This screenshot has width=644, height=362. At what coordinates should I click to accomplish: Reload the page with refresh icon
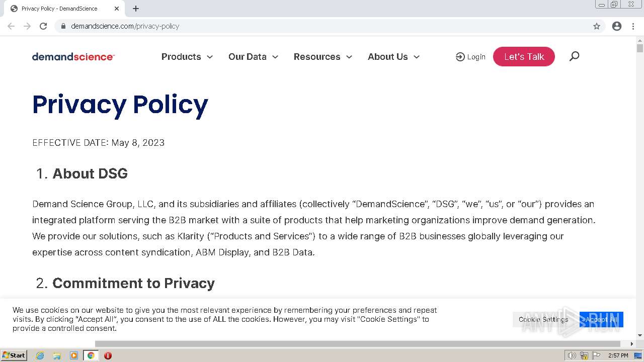coord(43,26)
